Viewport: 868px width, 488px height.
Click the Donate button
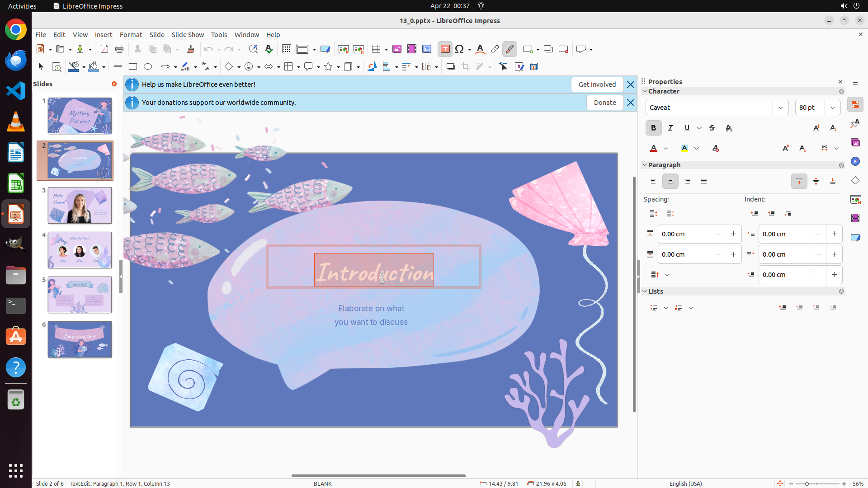[604, 103]
